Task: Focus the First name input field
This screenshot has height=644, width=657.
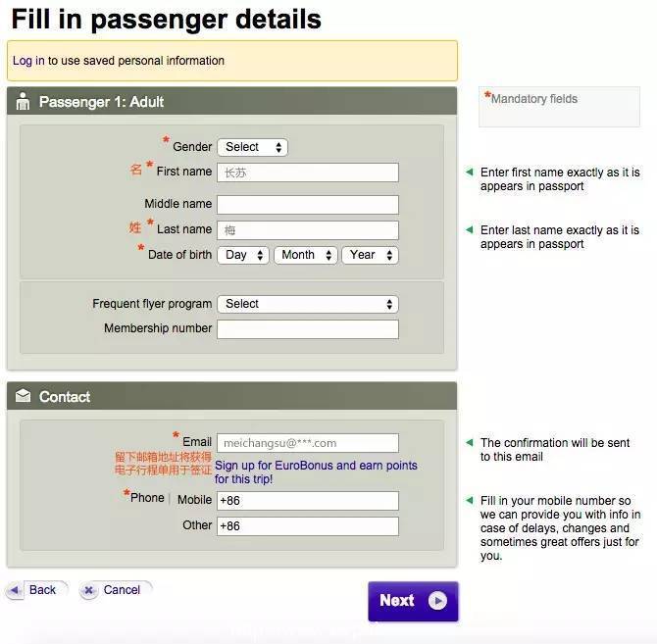Action: coord(308,173)
